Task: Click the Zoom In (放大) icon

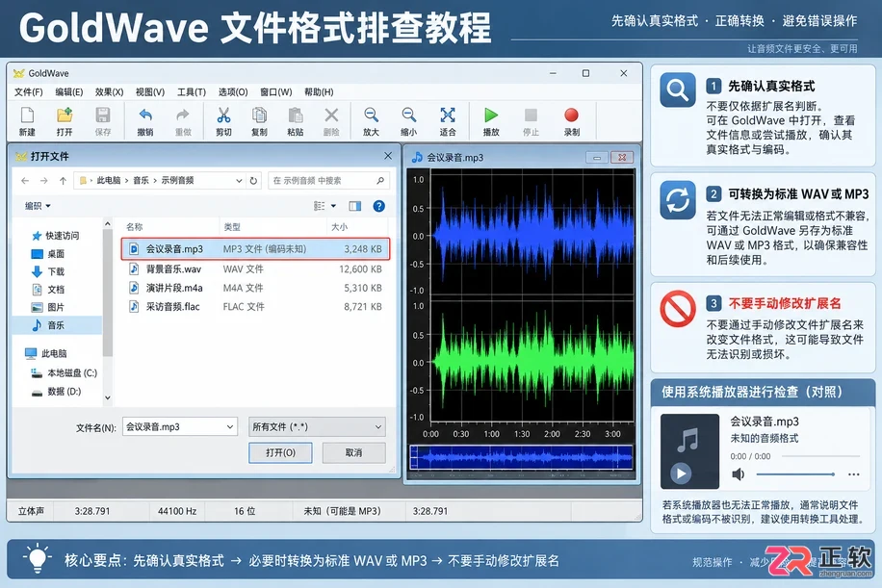Action: (x=371, y=115)
